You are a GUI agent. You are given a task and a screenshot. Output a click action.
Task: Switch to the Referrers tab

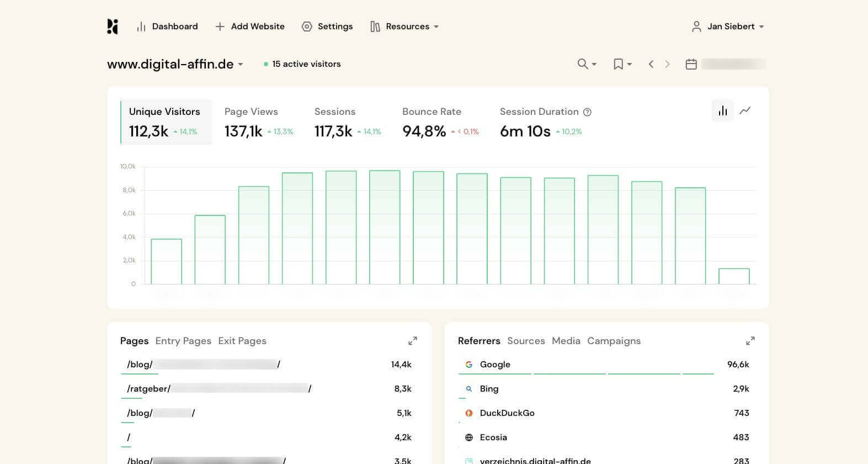(479, 341)
